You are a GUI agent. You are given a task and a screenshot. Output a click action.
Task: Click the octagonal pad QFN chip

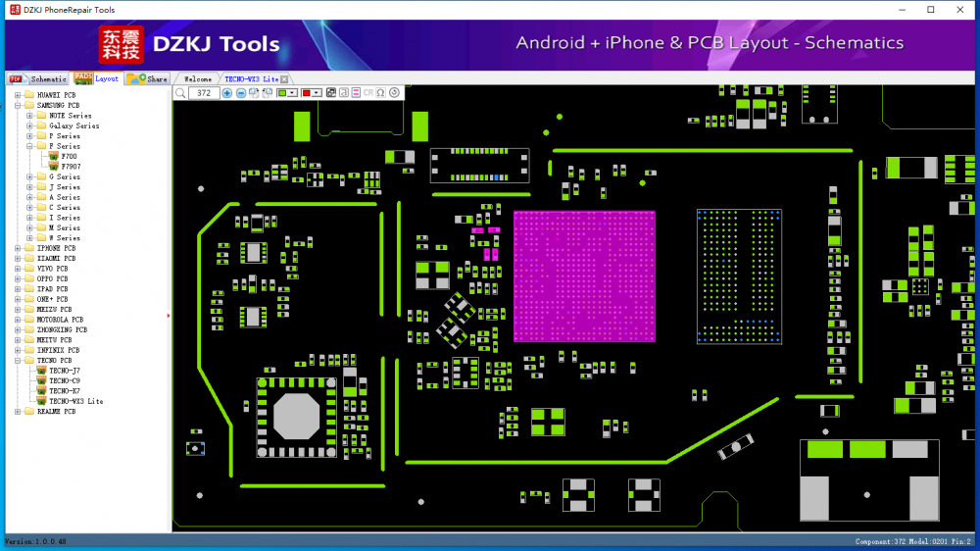[296, 417]
